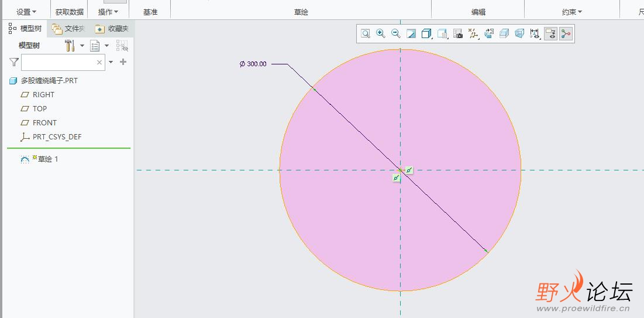Click the Ø 300.00 diameter dimension
Viewport: 644px width, 318px height.
(253, 64)
